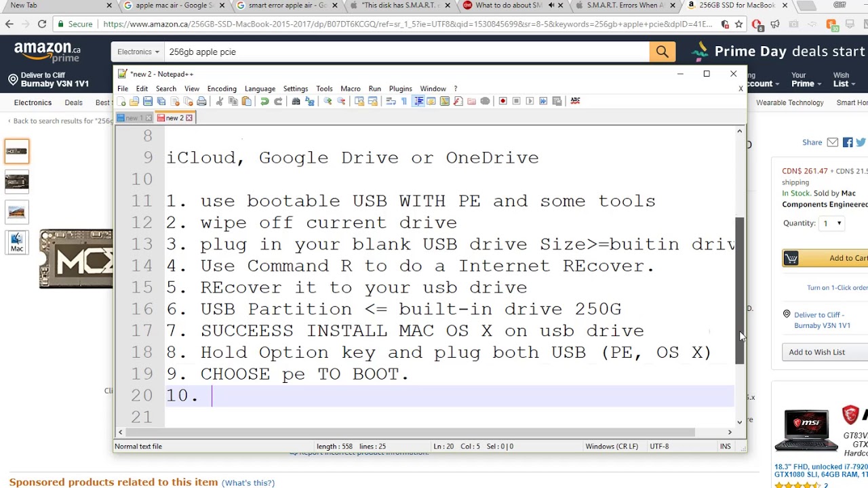Click the Spell Check ABC icon
This screenshot has width=868, height=488.
(x=575, y=101)
